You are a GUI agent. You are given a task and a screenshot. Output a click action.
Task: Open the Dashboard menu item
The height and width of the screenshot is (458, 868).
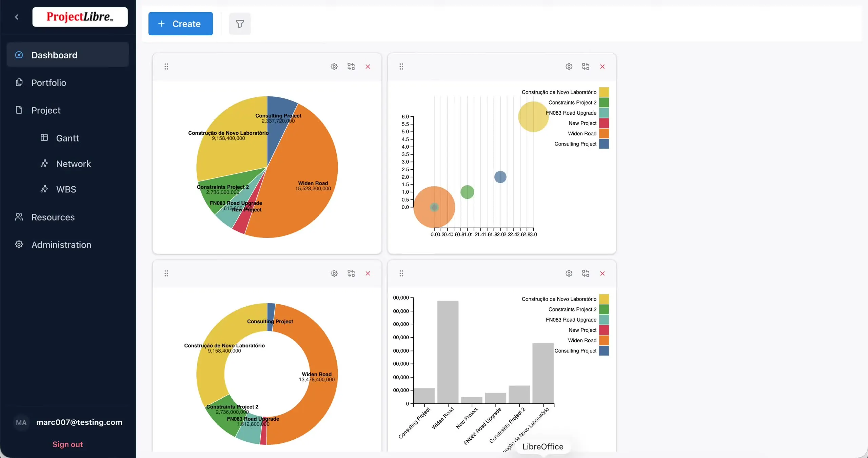pyautogui.click(x=68, y=55)
